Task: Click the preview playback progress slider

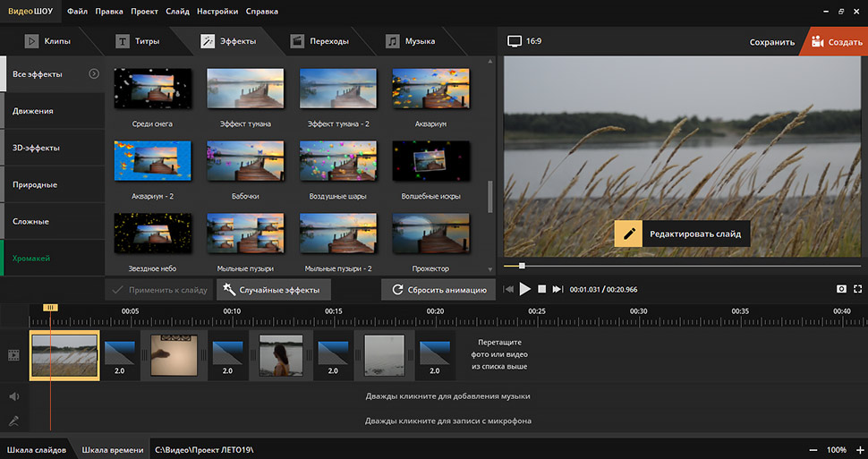Action: tap(683, 267)
